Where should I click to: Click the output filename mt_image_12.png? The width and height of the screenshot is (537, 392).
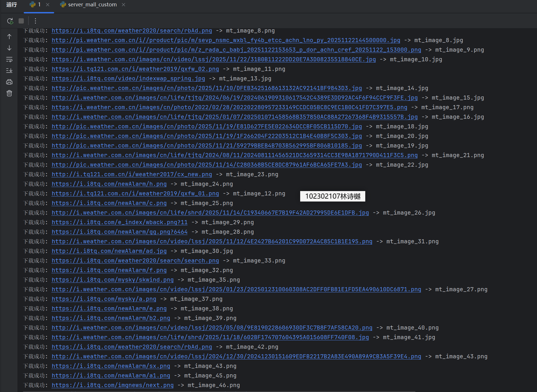259,194
